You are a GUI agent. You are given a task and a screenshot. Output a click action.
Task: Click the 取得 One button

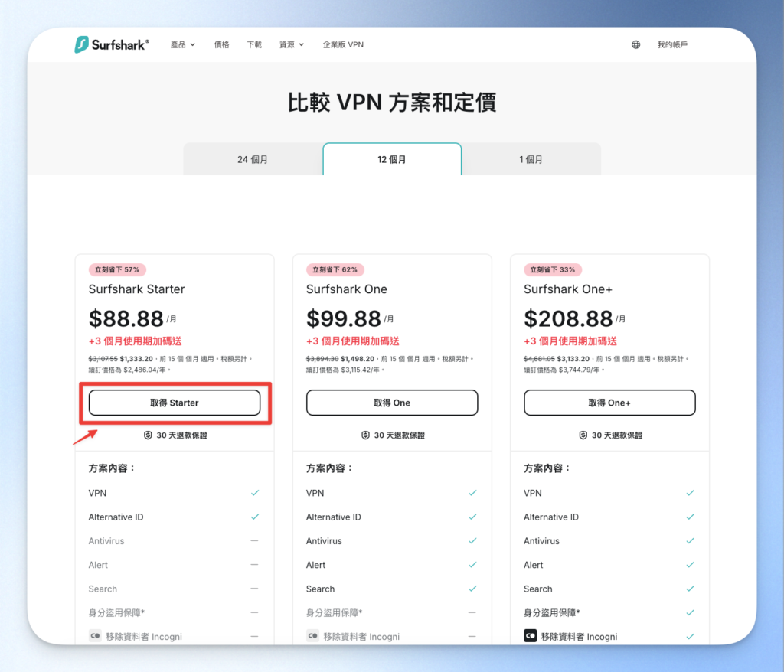(392, 403)
